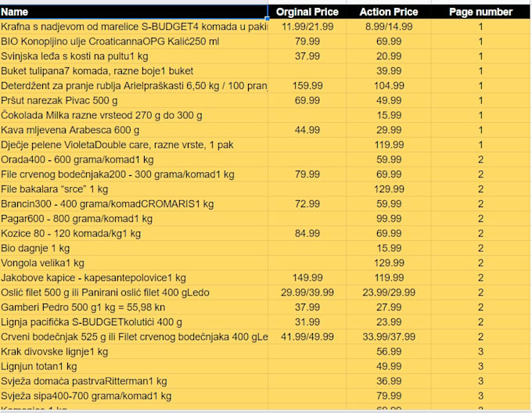Click the Svinjska leđa s kosti cell
The image size is (532, 413).
[134, 56]
